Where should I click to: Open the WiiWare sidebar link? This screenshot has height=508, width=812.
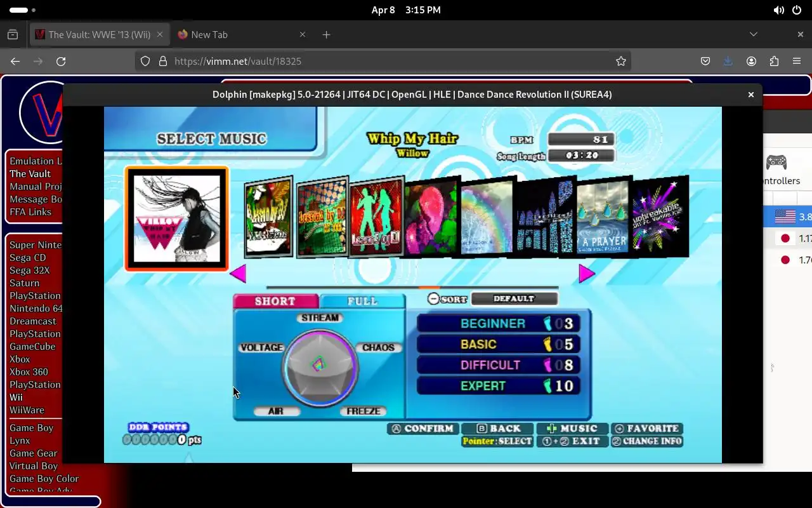27,410
